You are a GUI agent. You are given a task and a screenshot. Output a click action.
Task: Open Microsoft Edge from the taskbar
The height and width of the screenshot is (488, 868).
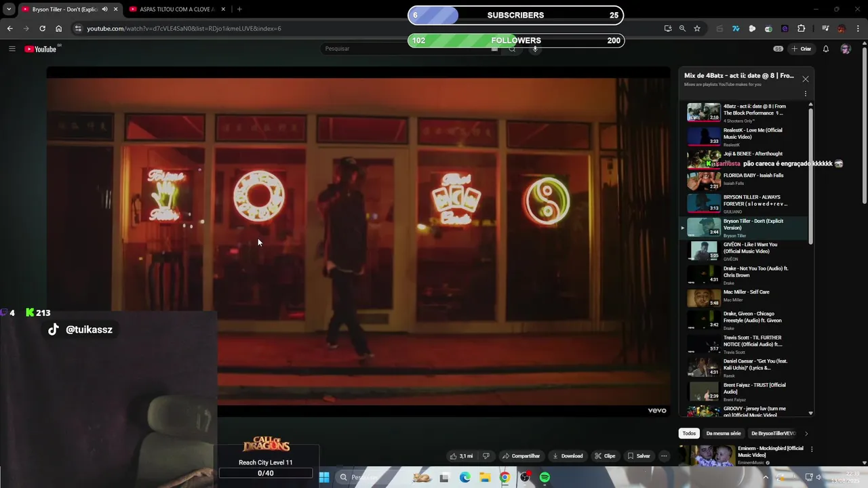[x=465, y=477]
